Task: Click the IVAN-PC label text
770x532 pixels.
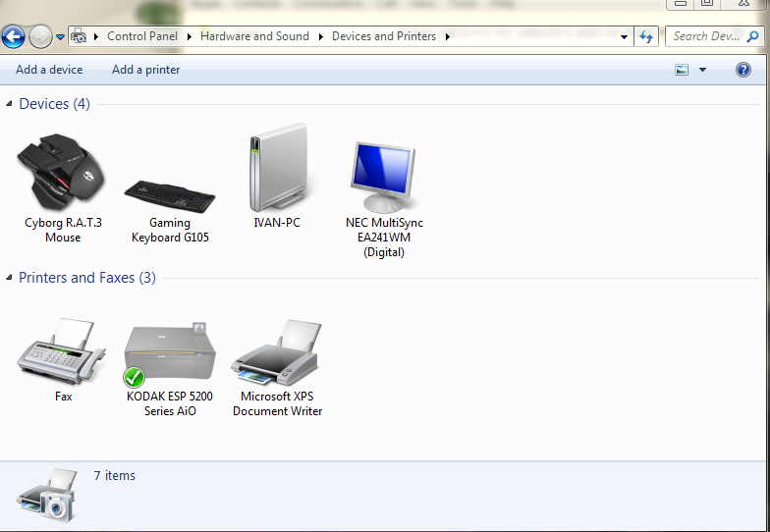Action: pyautogui.click(x=277, y=222)
